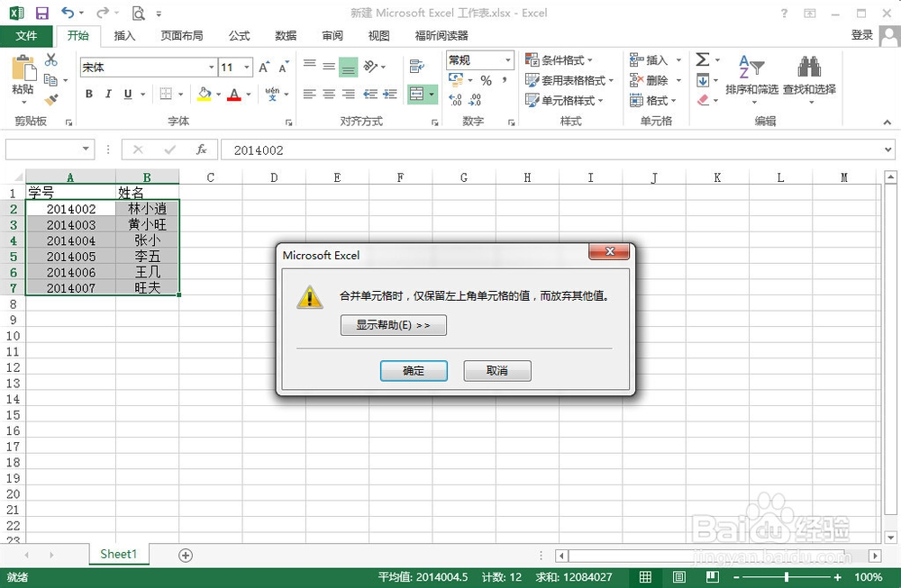Switch to the 插入 Insert tab
901x588 pixels.
tap(124, 36)
